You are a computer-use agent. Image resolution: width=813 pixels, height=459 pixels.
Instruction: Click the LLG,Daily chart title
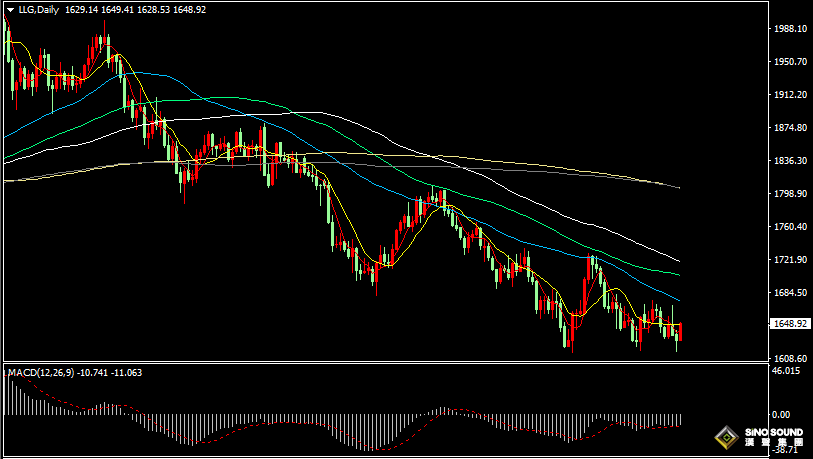coord(39,9)
